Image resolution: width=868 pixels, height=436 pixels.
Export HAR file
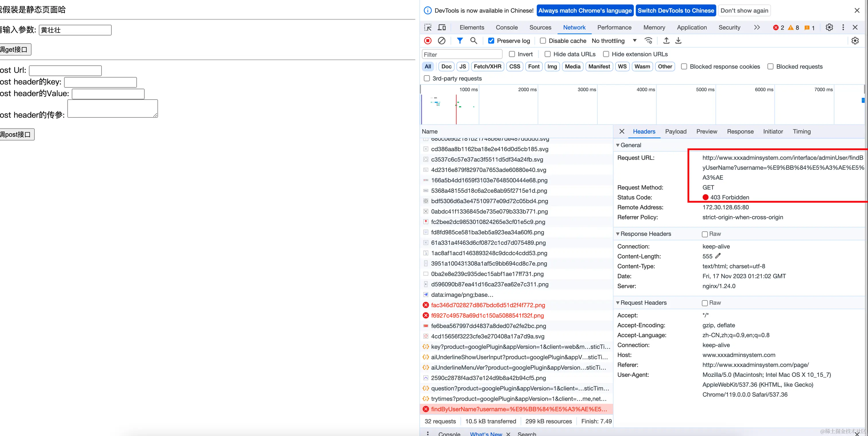(x=678, y=40)
